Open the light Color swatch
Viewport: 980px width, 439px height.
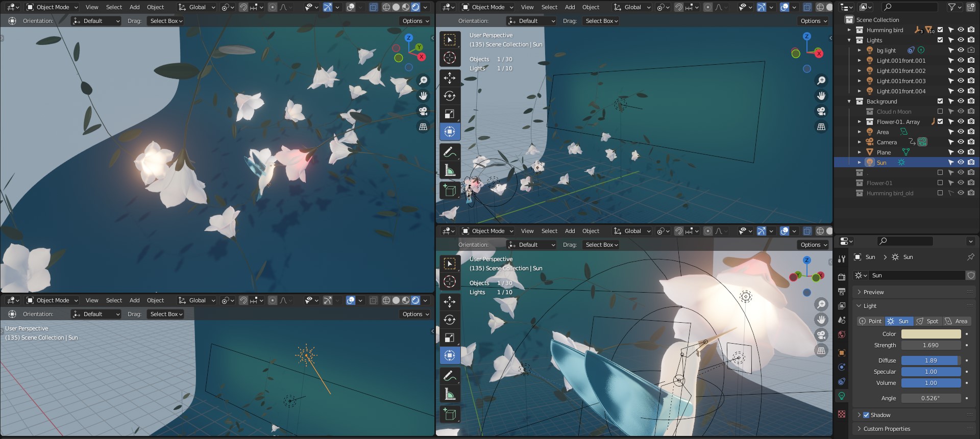[931, 334]
